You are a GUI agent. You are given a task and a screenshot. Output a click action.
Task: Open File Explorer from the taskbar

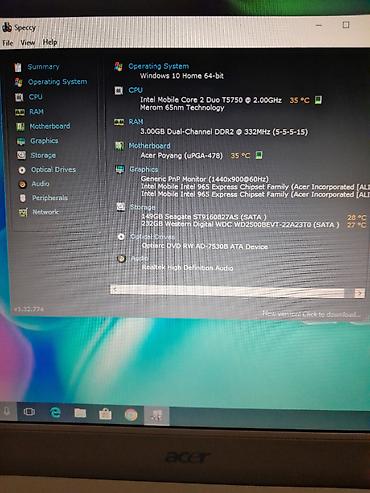point(80,413)
